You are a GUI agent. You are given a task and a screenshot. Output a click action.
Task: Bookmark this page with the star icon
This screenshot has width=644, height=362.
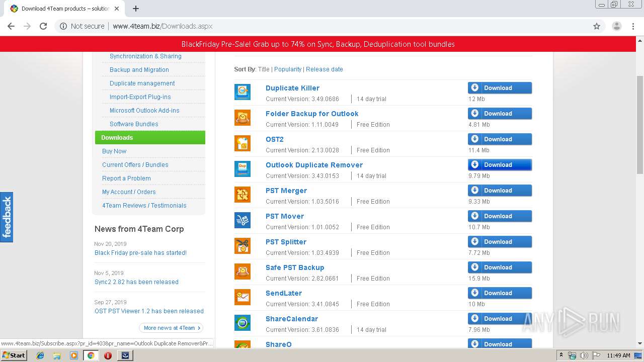(x=597, y=26)
